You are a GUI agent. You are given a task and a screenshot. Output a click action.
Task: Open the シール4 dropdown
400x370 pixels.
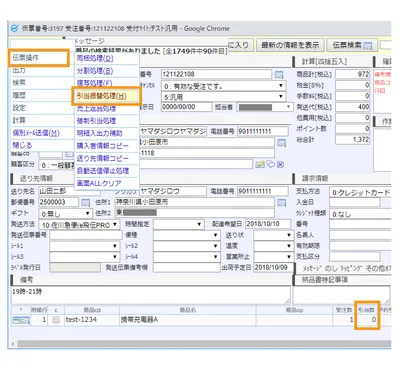(186, 257)
